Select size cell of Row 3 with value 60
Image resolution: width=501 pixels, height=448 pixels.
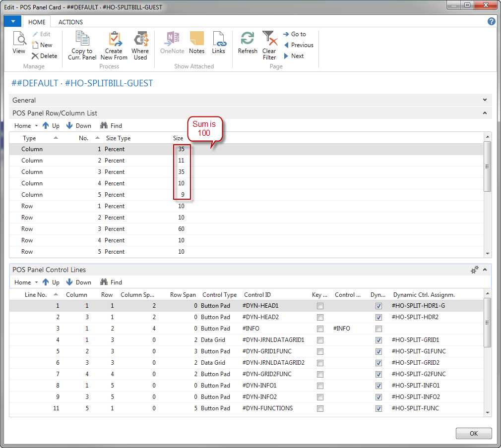tap(181, 229)
